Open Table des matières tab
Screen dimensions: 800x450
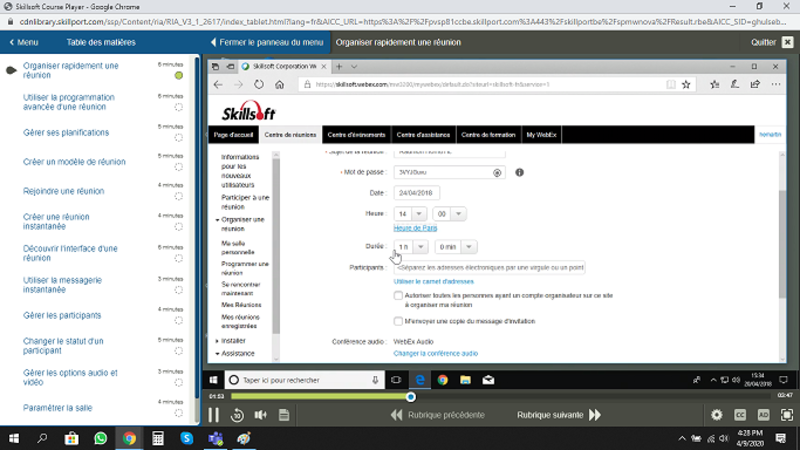point(101,42)
